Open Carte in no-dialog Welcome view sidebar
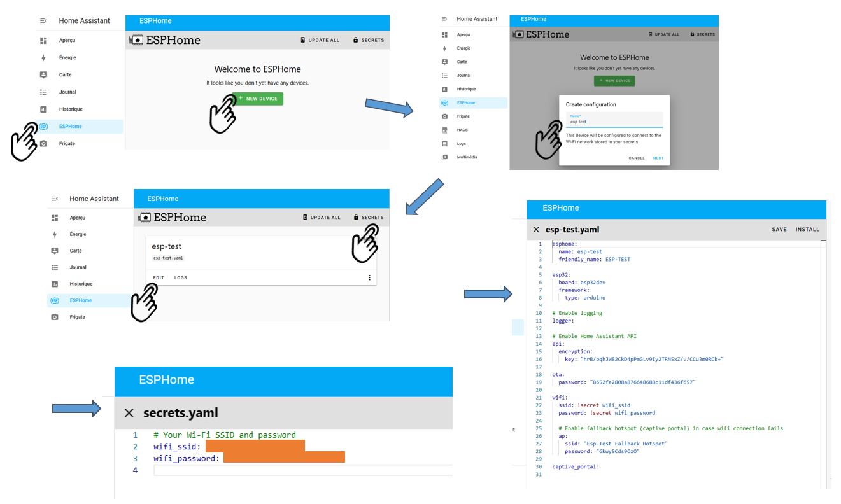The width and height of the screenshot is (841, 504). 66,74
